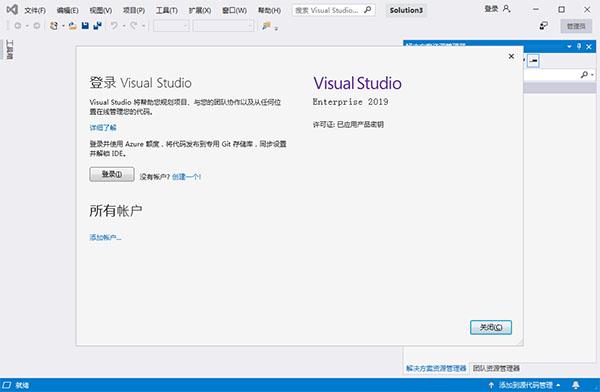
Task: Switch to the 解决方案资源管理器 tab
Action: point(436,368)
